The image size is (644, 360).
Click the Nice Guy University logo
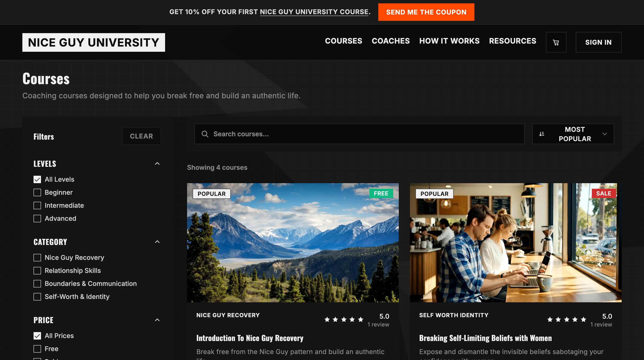94,42
